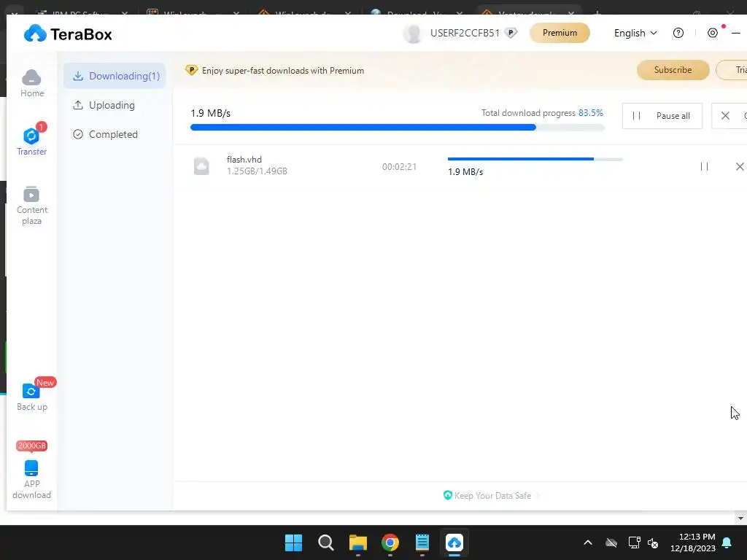Viewport: 747px width, 560px height.
Task: Click the 83.5% progress percentage
Action: pyautogui.click(x=591, y=113)
